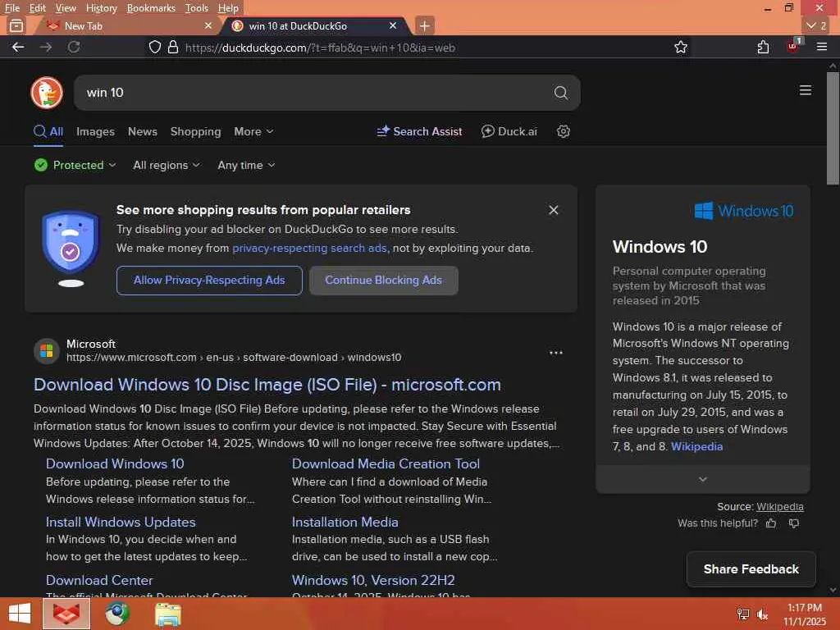Click the browser address bar URL
Screen dimensions: 840x630
tap(320, 48)
